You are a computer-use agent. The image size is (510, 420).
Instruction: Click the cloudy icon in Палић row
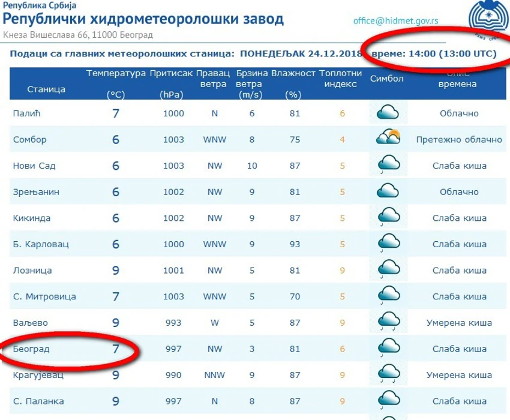pyautogui.click(x=388, y=112)
